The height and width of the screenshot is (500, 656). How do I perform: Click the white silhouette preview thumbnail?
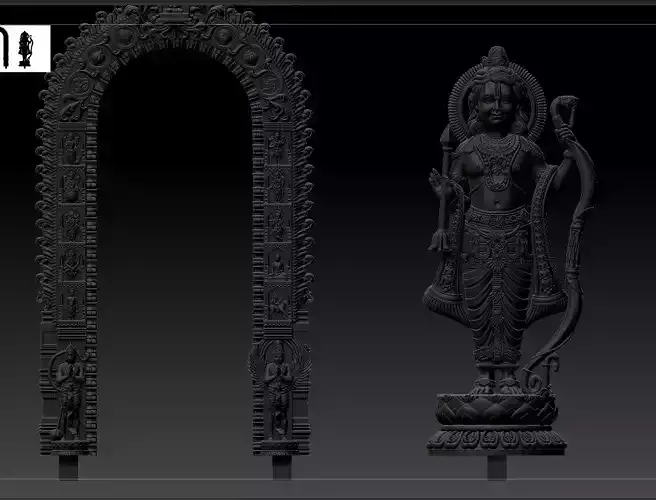25,49
